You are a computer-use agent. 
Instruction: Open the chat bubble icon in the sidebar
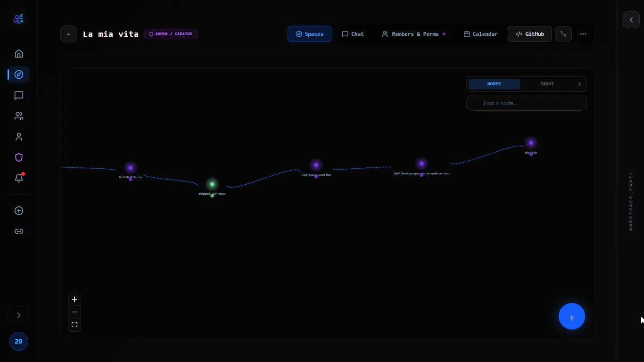(x=19, y=95)
